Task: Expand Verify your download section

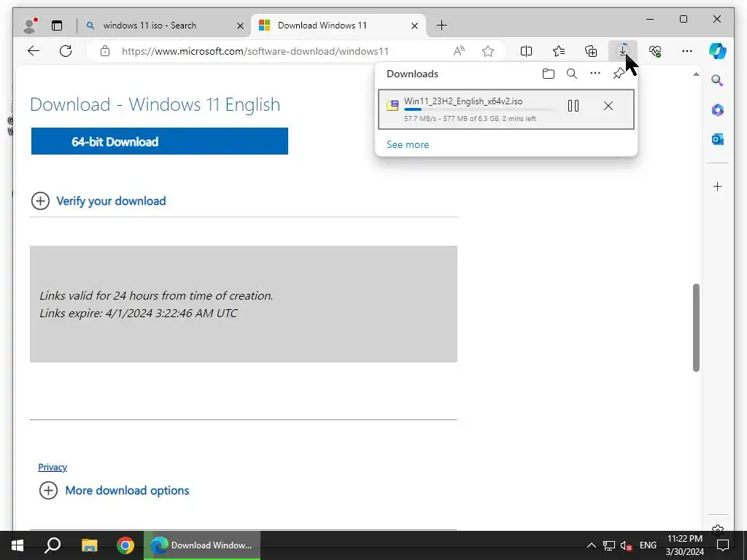Action: pyautogui.click(x=98, y=201)
